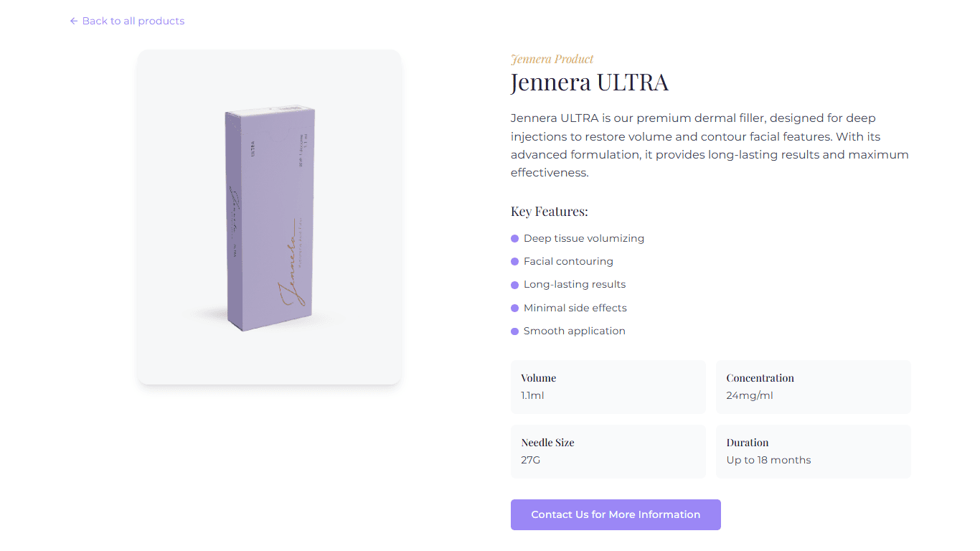Click the Concentration specification card
Viewport: 980px width, 551px height.
pyautogui.click(x=814, y=387)
